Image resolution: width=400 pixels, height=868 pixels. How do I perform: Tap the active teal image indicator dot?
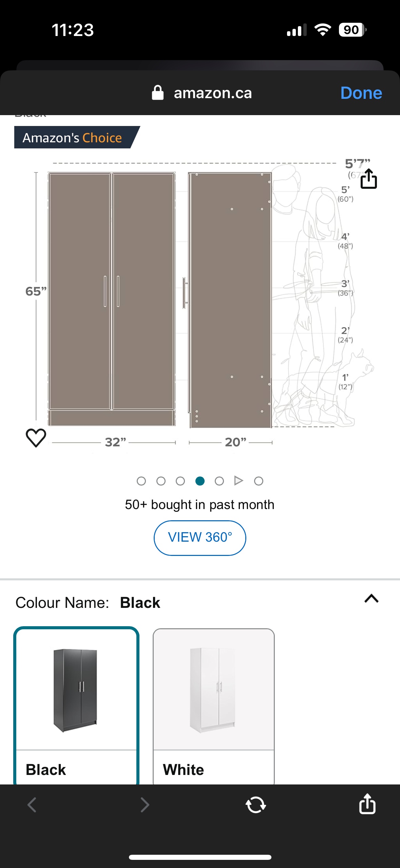(x=200, y=481)
